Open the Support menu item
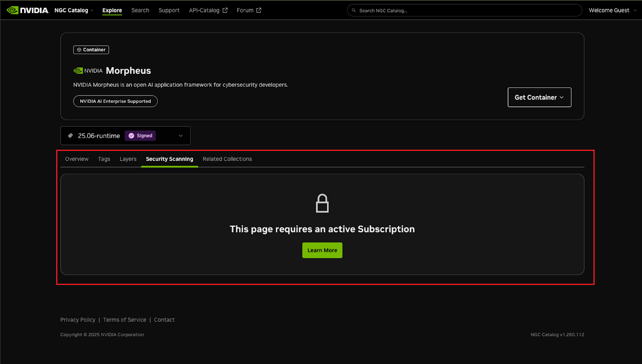Image resolution: width=642 pixels, height=364 pixels. click(x=169, y=10)
